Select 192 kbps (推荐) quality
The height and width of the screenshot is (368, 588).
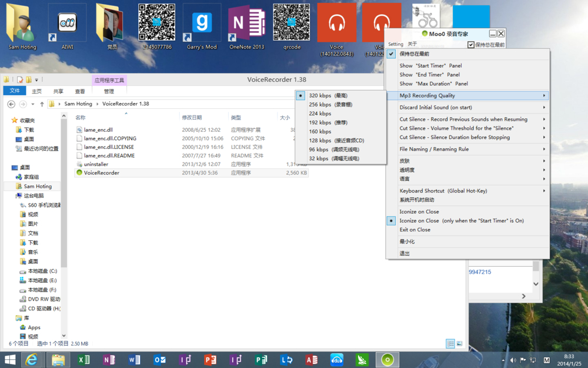[x=341, y=122]
